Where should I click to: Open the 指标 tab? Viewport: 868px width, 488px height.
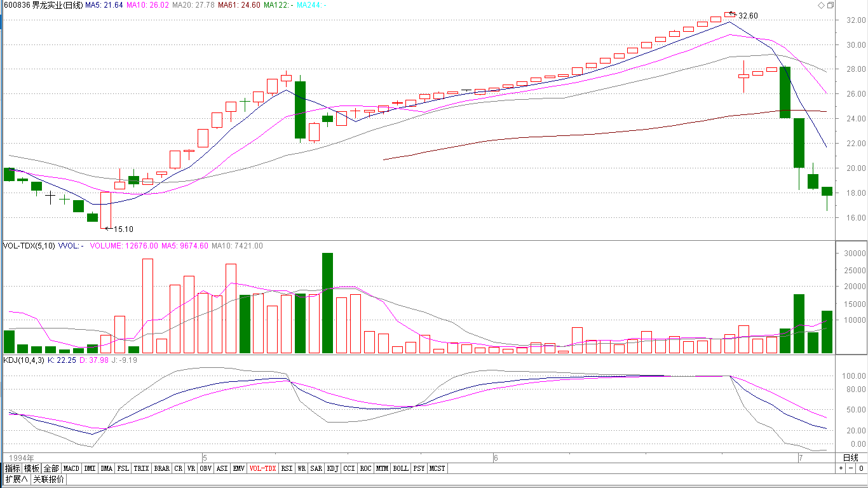[13, 468]
